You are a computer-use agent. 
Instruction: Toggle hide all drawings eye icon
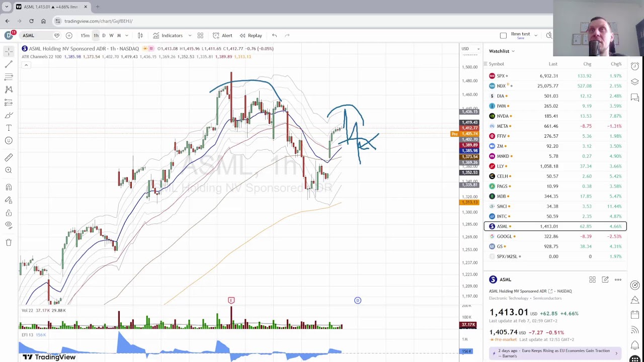(x=9, y=225)
